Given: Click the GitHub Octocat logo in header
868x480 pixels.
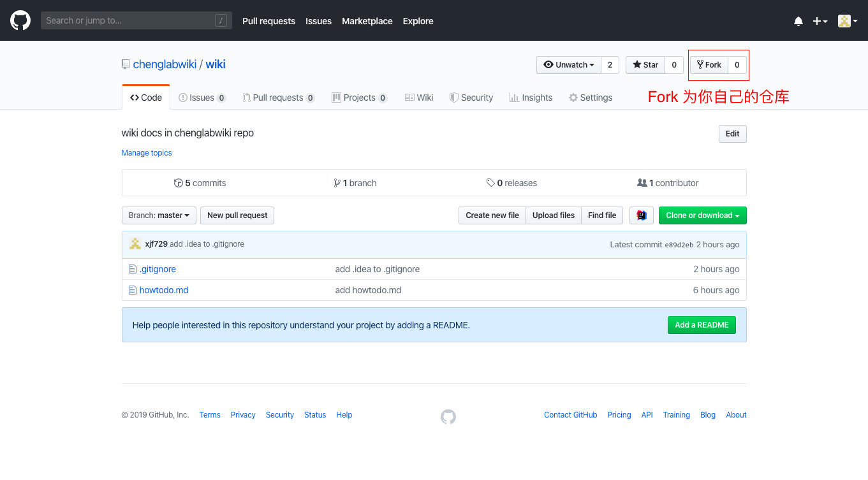Looking at the screenshot, I should coord(20,20).
